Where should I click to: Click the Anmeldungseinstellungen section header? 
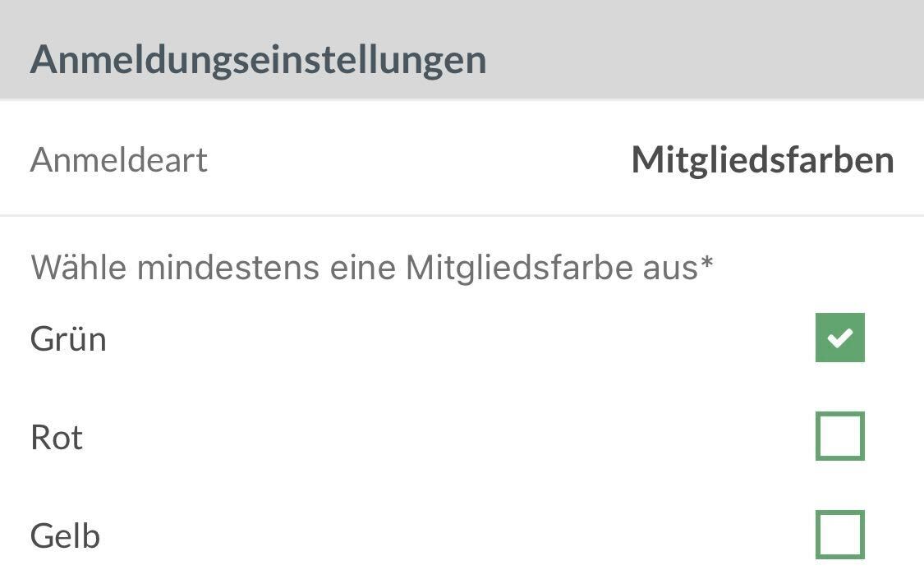click(258, 59)
